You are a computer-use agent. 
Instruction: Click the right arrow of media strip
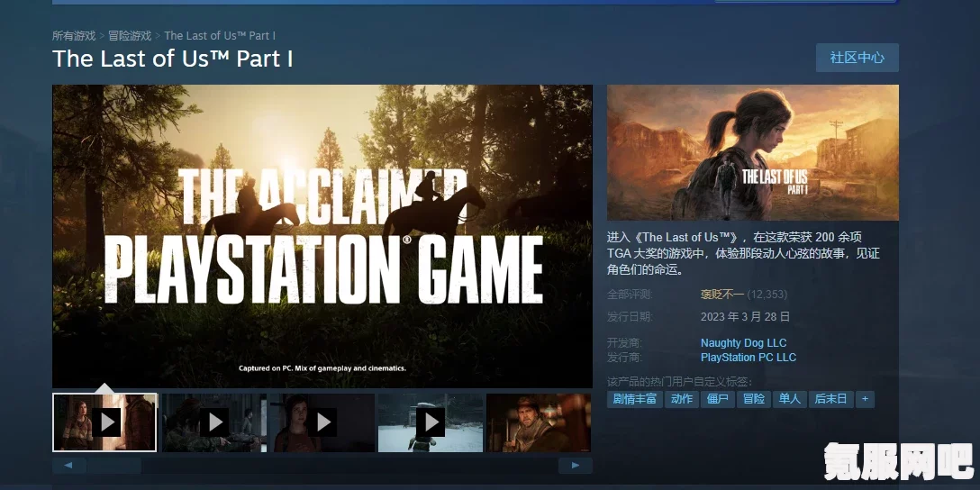click(x=575, y=465)
